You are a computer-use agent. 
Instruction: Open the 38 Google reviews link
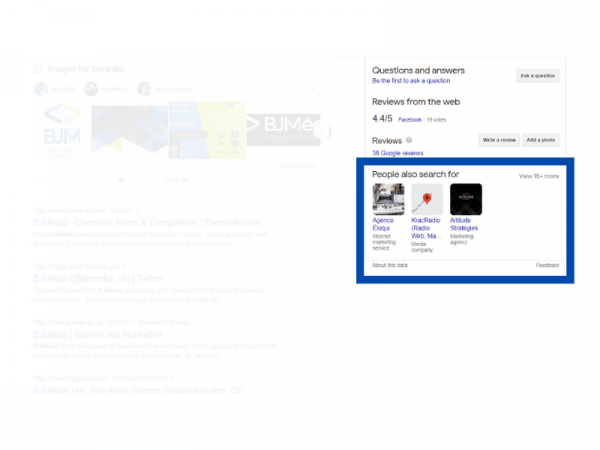click(398, 153)
